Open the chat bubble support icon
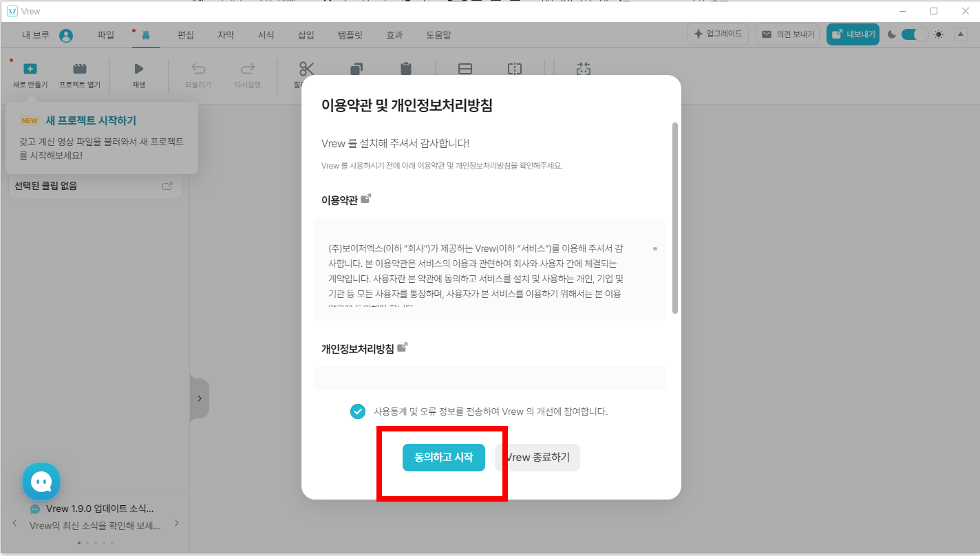The width and height of the screenshot is (980, 556). coord(41,482)
